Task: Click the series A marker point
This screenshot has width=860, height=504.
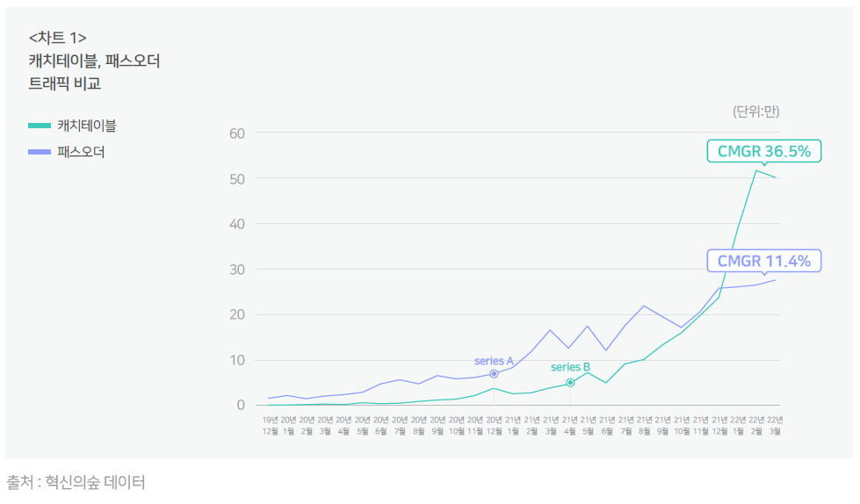Action: pyautogui.click(x=494, y=373)
